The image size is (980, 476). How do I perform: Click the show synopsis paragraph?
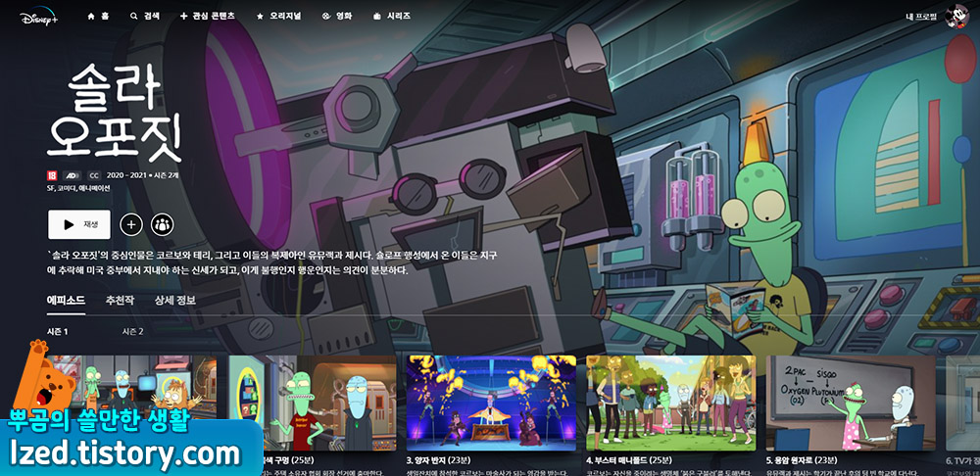[x=272, y=263]
